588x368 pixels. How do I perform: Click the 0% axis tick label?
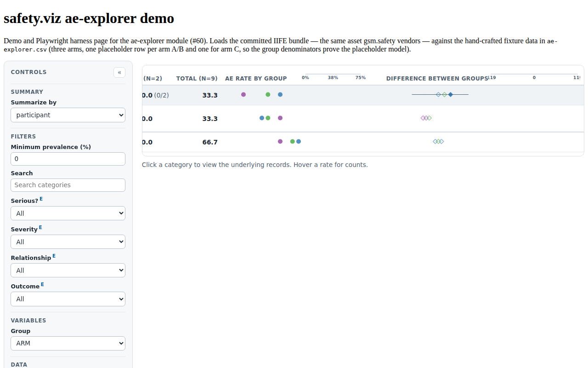pyautogui.click(x=305, y=78)
